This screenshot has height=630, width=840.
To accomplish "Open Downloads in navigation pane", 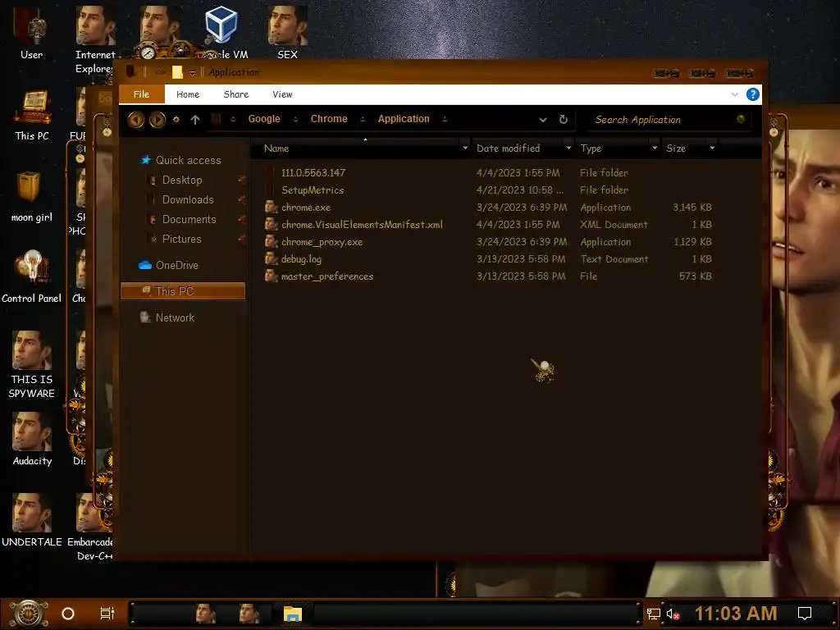I will pos(188,200).
